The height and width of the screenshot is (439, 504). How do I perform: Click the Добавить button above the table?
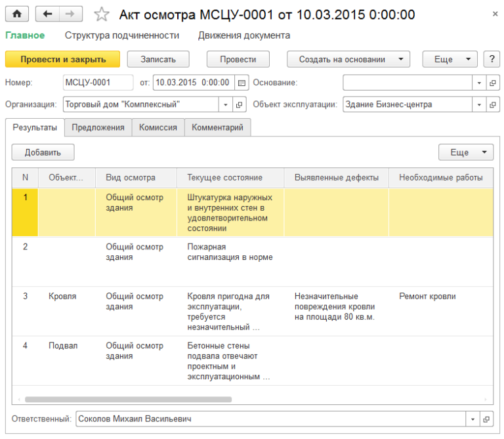(x=43, y=152)
